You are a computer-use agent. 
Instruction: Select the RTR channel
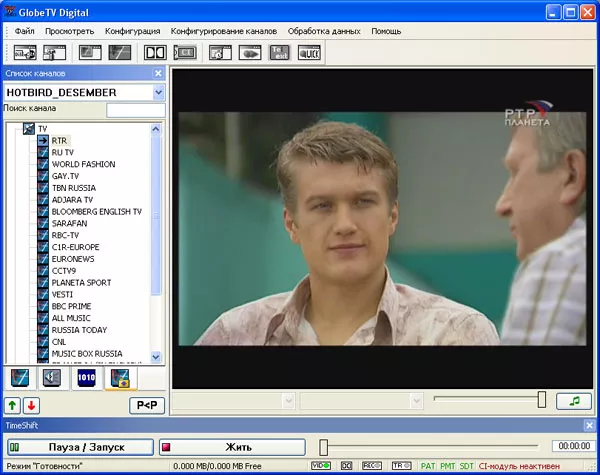pyautogui.click(x=59, y=141)
